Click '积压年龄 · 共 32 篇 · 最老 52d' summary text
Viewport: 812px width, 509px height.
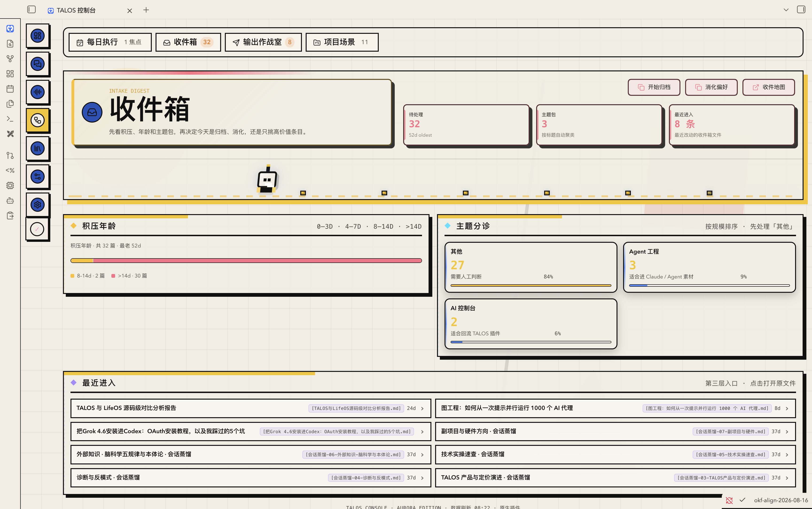[x=106, y=246]
